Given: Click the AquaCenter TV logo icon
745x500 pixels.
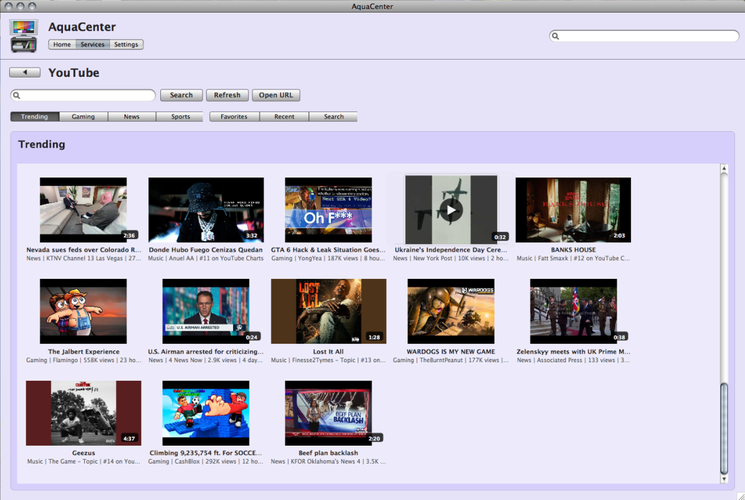Looking at the screenshot, I should (24, 36).
